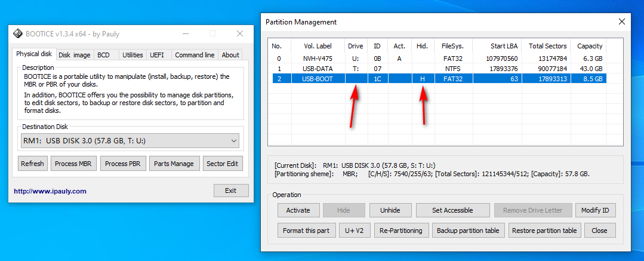Switch to the Physical disk tab
The height and width of the screenshot is (261, 644).
pyautogui.click(x=34, y=54)
